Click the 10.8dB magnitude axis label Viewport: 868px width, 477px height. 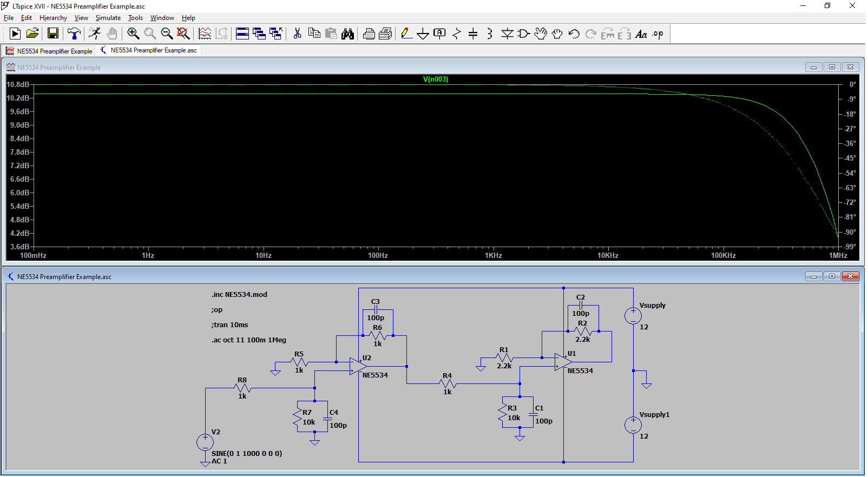(x=18, y=85)
